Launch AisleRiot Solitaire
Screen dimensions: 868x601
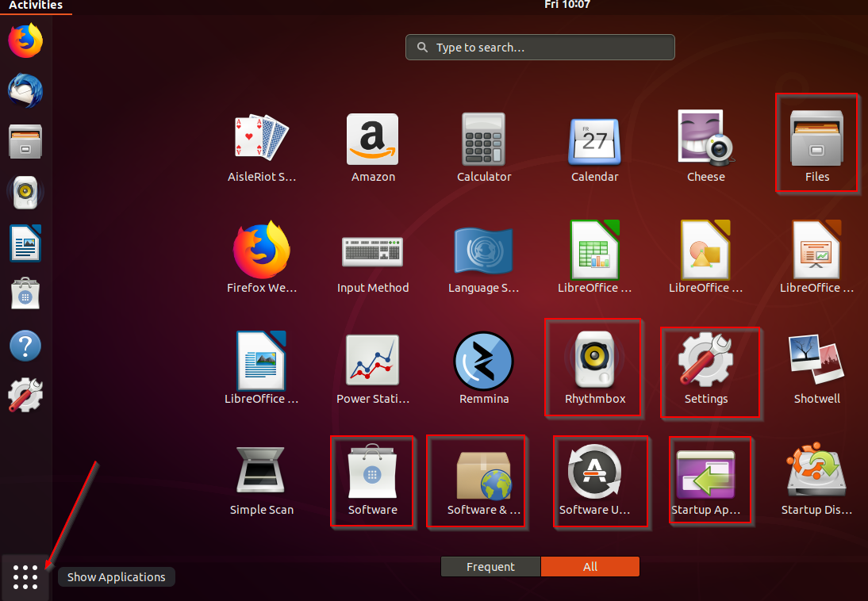[262, 147]
